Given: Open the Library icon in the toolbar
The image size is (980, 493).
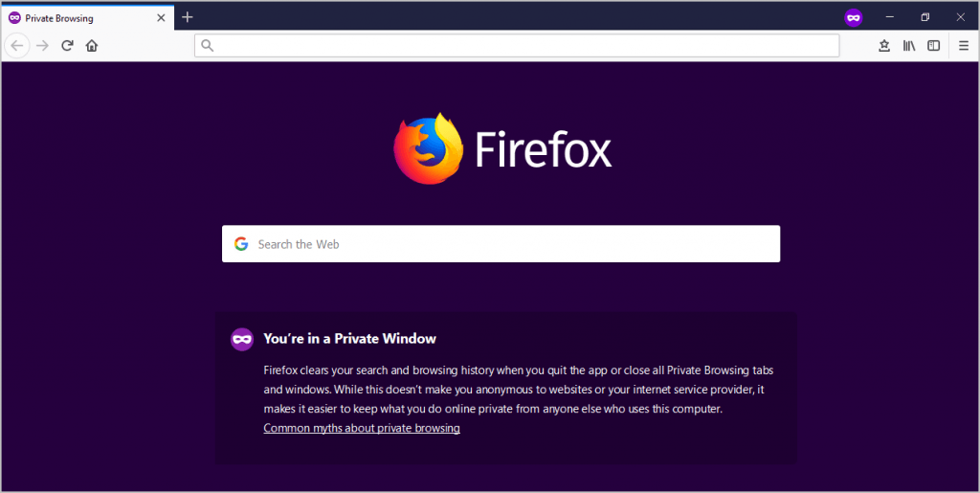Looking at the screenshot, I should (909, 46).
